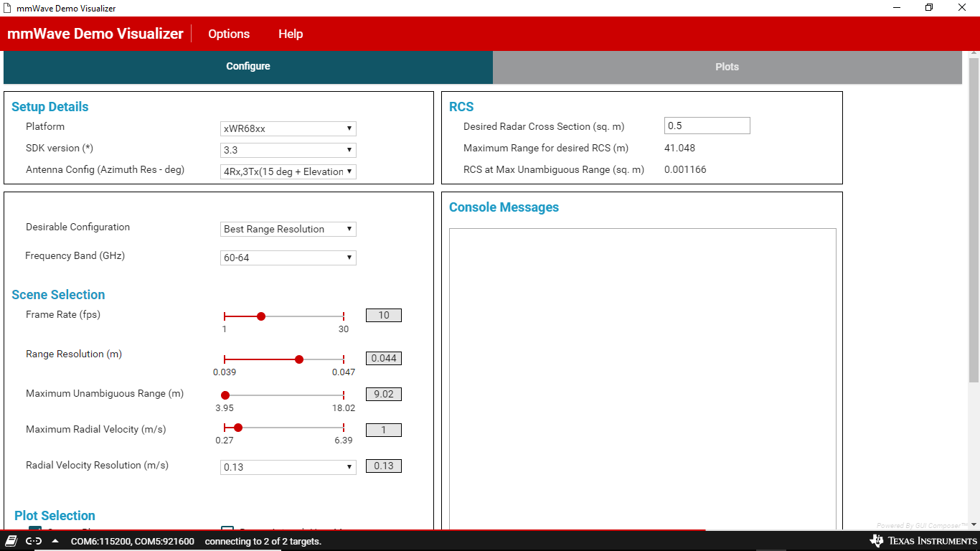980x551 pixels.
Task: Open the Radial Velocity Resolution dropdown
Action: pos(288,467)
